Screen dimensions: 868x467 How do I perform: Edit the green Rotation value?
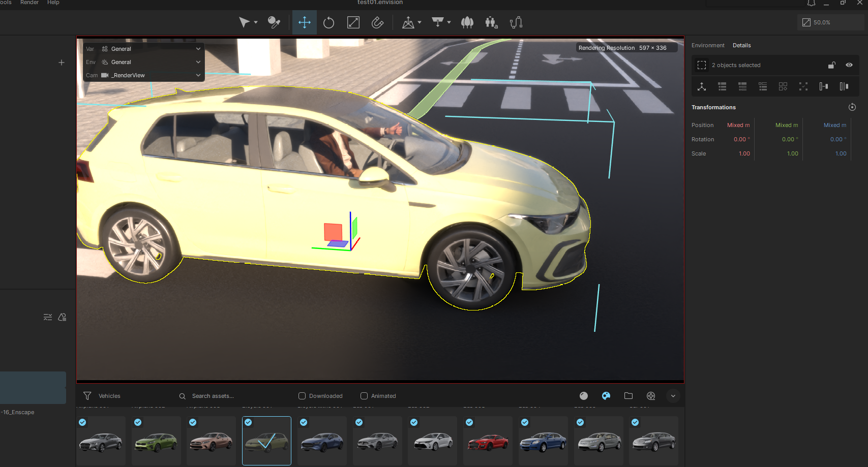coord(790,139)
